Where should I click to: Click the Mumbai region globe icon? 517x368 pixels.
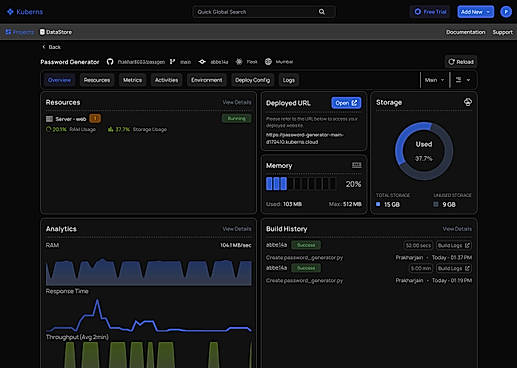pyautogui.click(x=268, y=62)
